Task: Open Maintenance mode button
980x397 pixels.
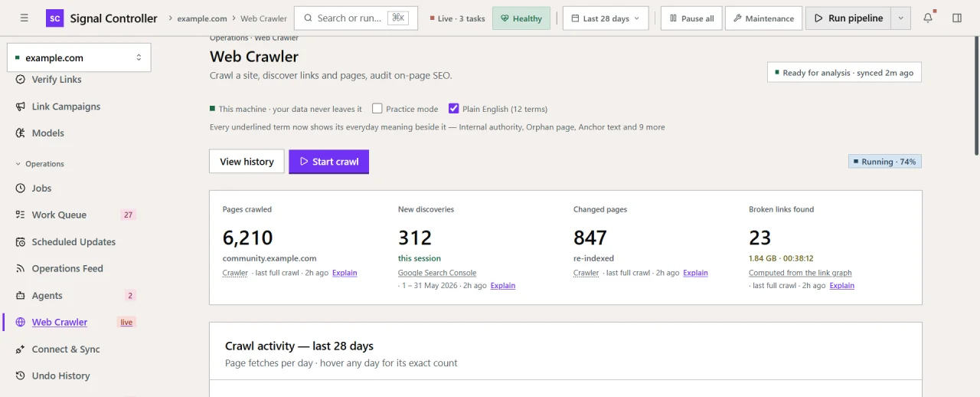Action: (x=763, y=18)
